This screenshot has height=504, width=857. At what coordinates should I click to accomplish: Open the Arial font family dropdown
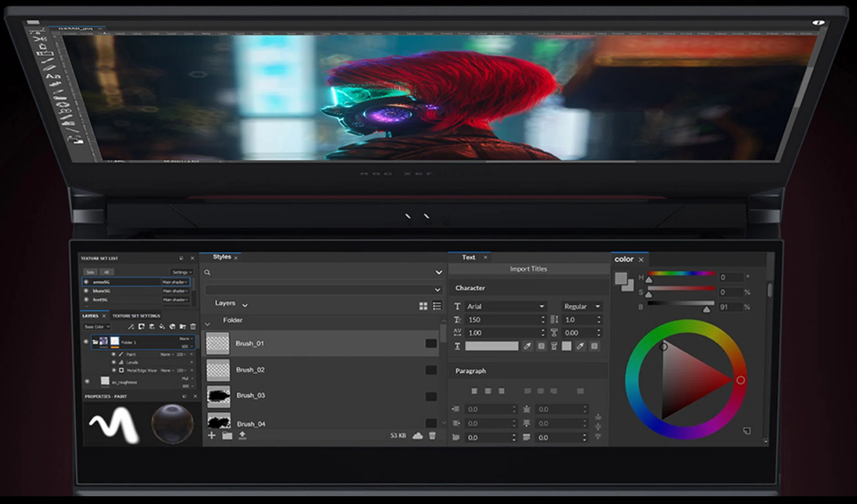505,306
